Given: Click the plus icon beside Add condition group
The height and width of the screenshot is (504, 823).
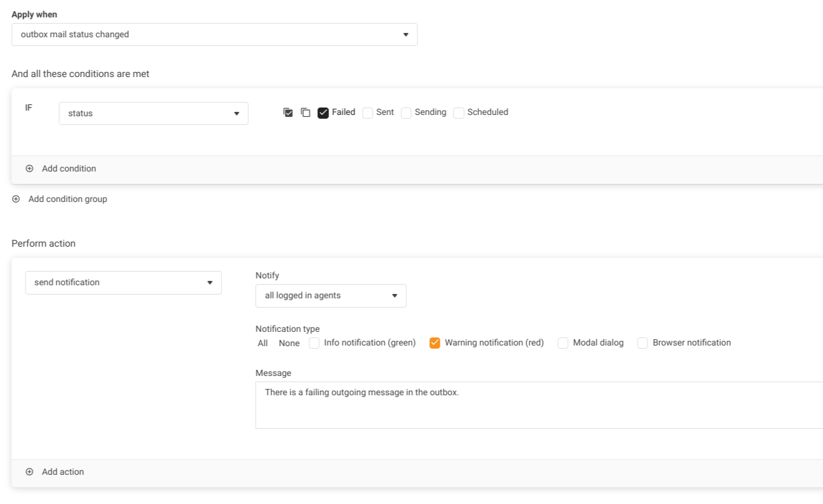Looking at the screenshot, I should [16, 199].
